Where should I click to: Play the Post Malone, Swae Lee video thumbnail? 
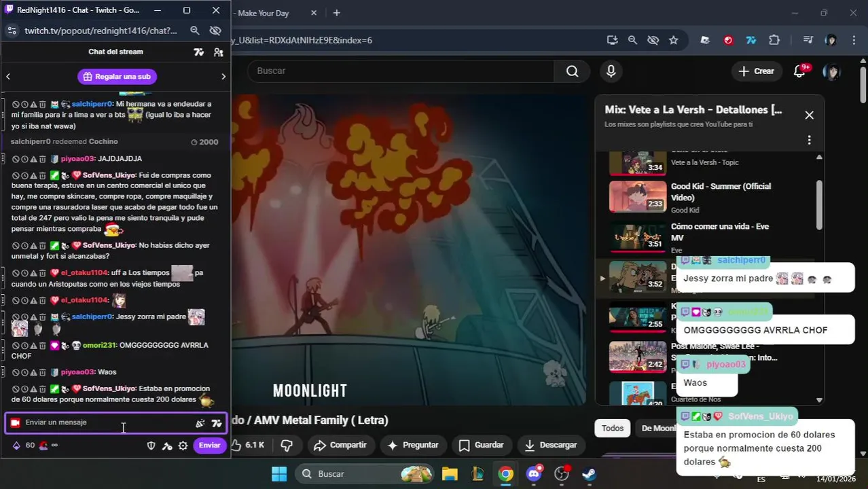[x=637, y=357]
